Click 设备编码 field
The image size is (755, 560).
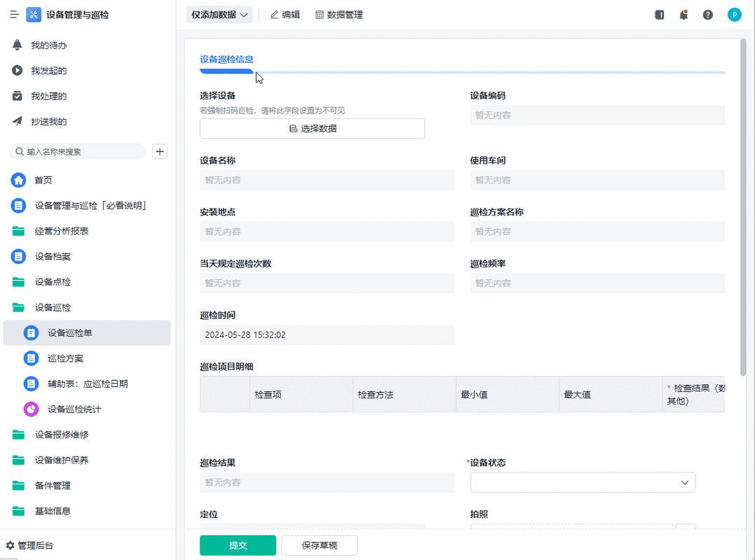click(x=597, y=115)
